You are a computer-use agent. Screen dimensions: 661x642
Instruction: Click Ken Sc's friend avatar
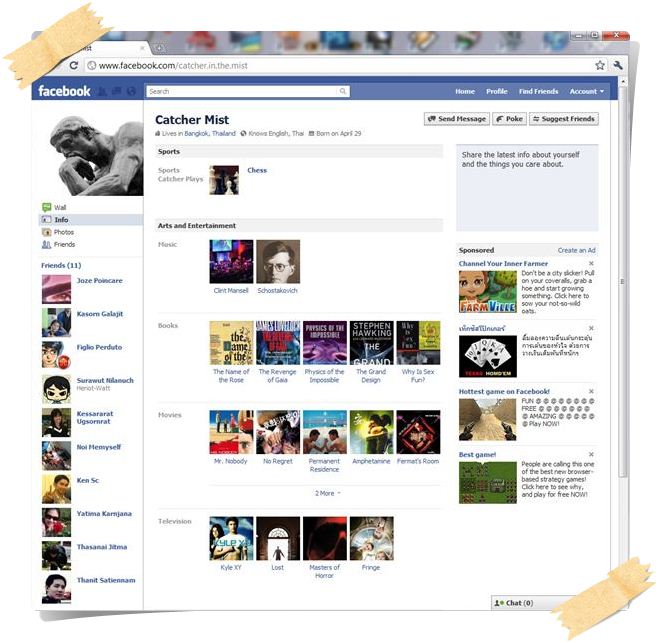[x=56, y=489]
